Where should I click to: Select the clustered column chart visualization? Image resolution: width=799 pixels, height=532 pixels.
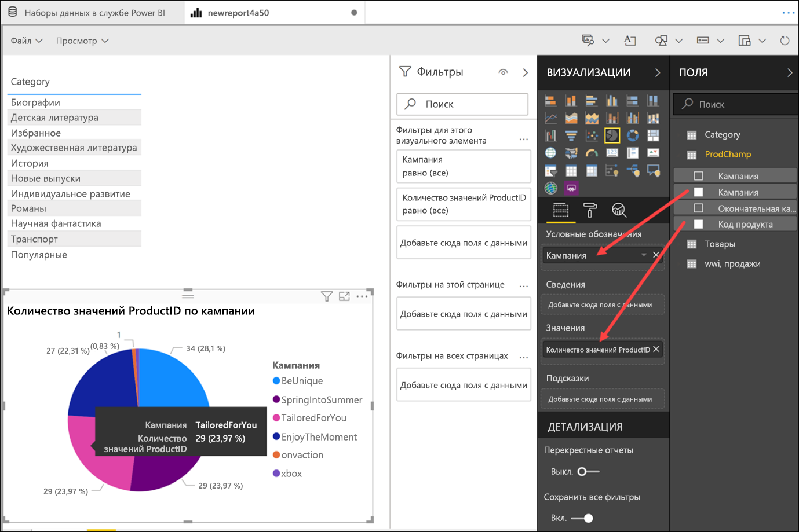click(612, 101)
